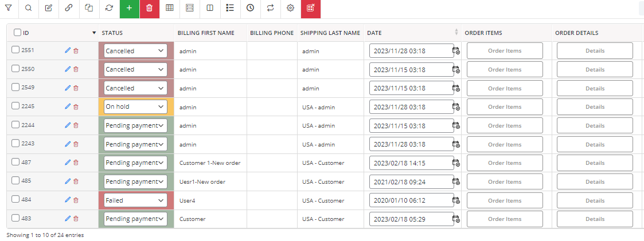The image size is (644, 241).
Task: Clear date calendar icon for order 2550
Action: tap(456, 69)
